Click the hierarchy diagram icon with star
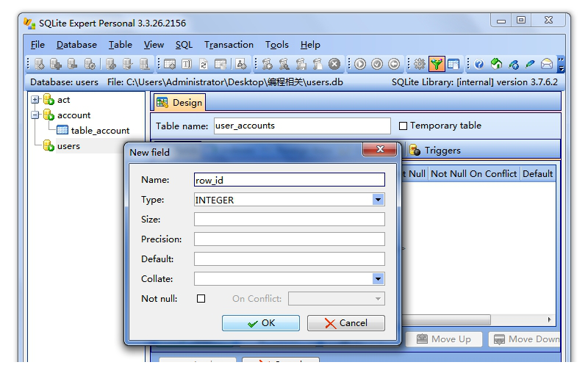The height and width of the screenshot is (376, 588). pos(241,65)
